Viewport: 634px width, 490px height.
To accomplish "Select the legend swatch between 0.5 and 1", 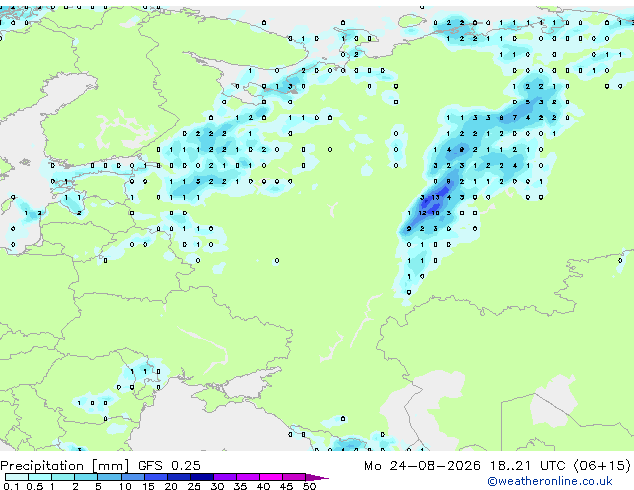I will pyautogui.click(x=40, y=477).
